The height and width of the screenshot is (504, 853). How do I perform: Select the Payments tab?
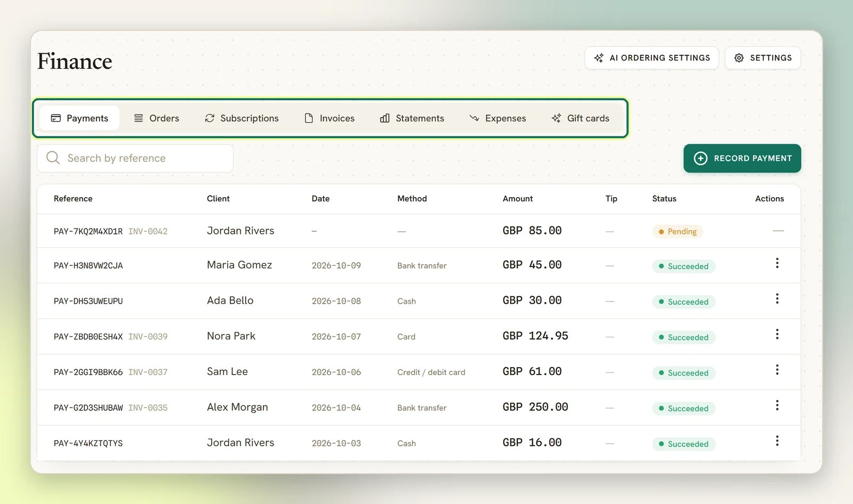coord(79,118)
